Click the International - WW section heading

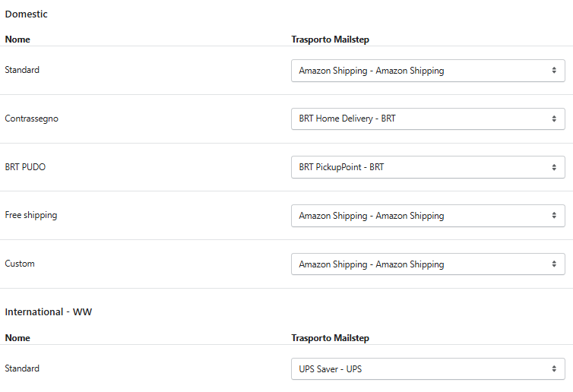click(48, 312)
